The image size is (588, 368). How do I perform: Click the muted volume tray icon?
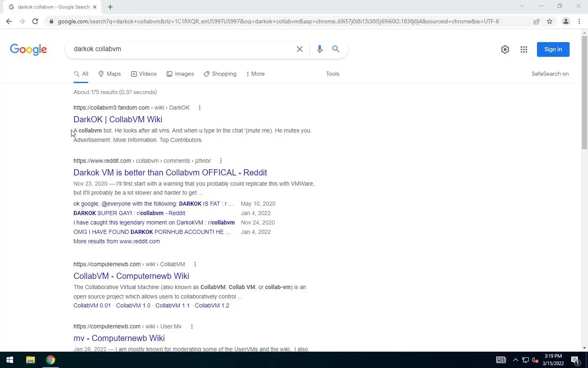[535, 360]
